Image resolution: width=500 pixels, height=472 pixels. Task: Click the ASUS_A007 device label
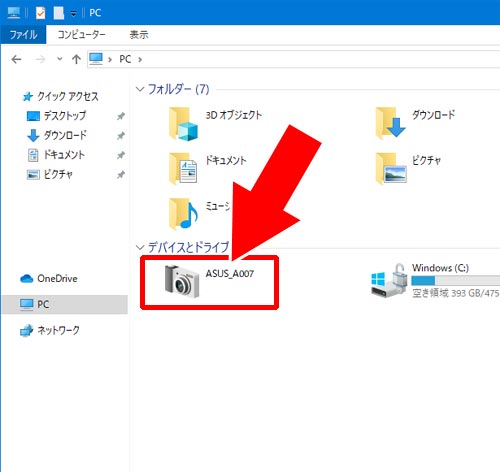click(230, 274)
